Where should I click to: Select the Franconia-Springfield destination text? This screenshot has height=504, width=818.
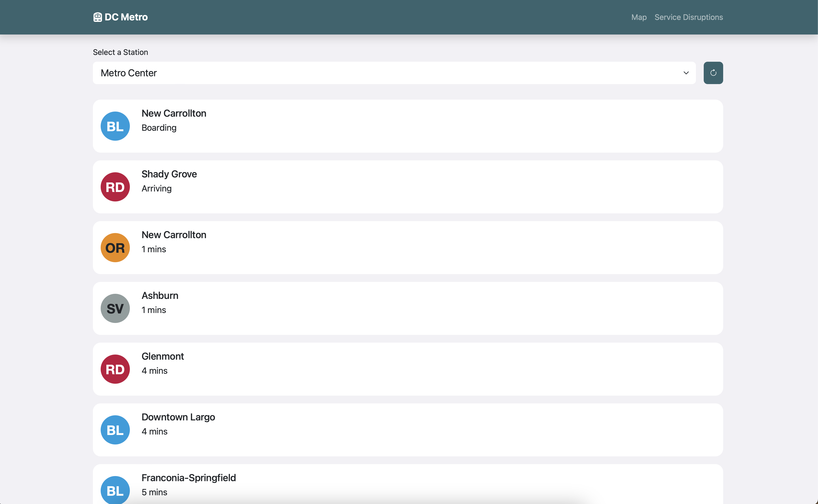(189, 478)
